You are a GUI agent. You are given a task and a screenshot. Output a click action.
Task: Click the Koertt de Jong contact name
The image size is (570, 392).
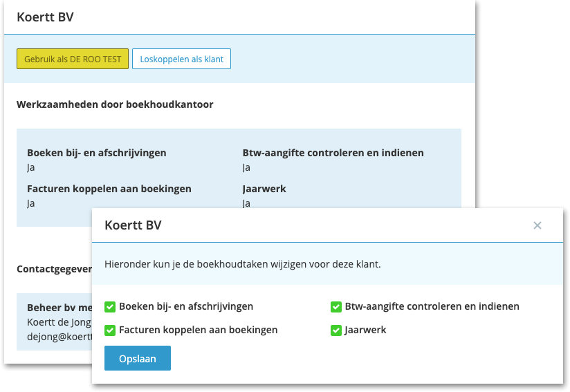point(59,322)
